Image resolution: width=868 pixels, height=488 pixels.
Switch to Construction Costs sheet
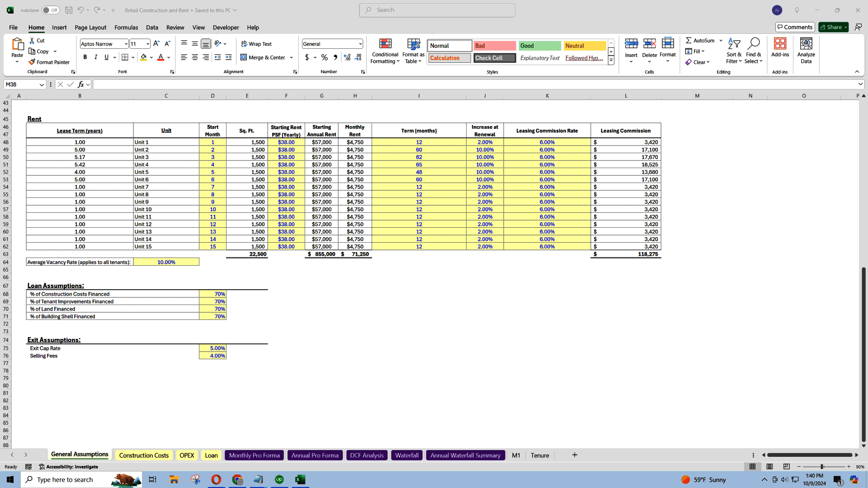144,455
